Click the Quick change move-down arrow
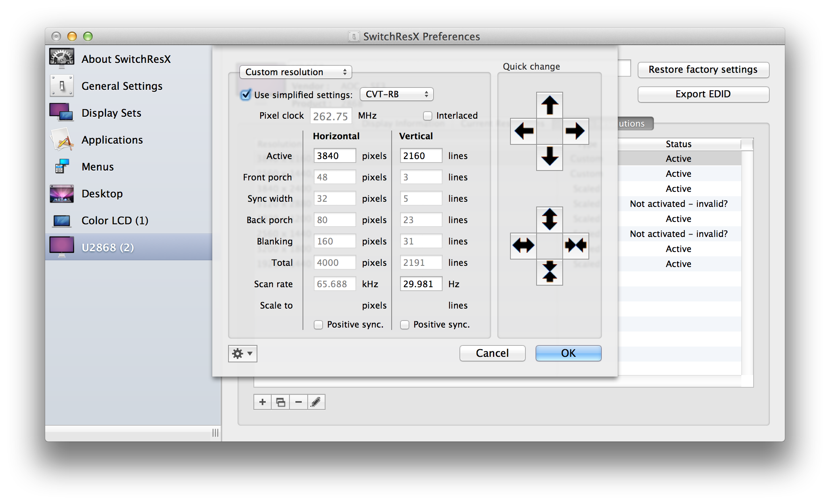The image size is (830, 504). click(x=549, y=157)
